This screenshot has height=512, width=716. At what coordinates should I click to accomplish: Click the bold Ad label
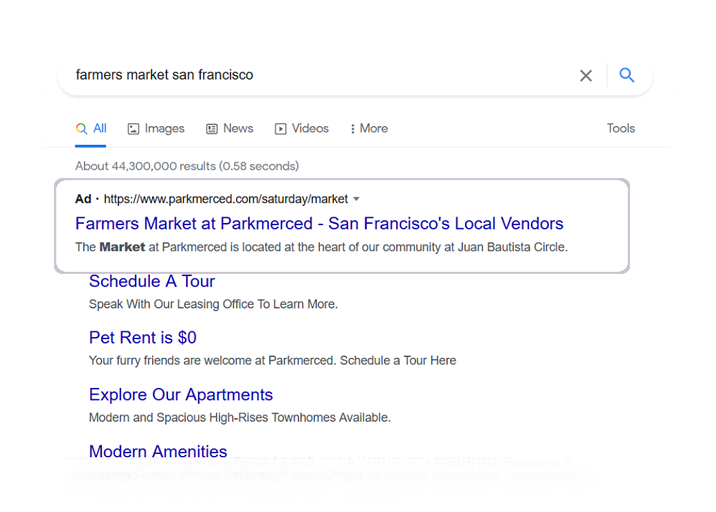(x=83, y=199)
